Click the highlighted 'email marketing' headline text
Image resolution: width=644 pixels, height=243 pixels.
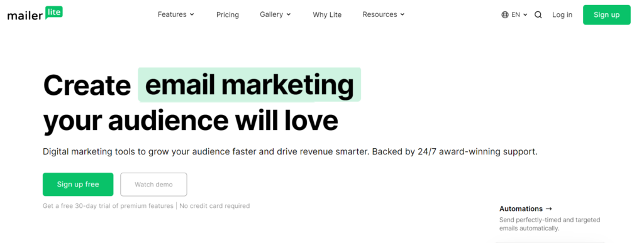click(249, 85)
